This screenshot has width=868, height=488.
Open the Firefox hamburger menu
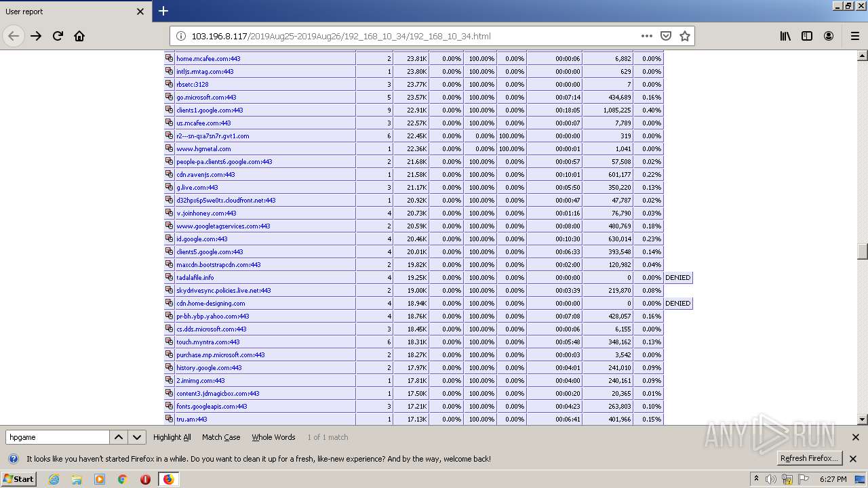click(854, 36)
